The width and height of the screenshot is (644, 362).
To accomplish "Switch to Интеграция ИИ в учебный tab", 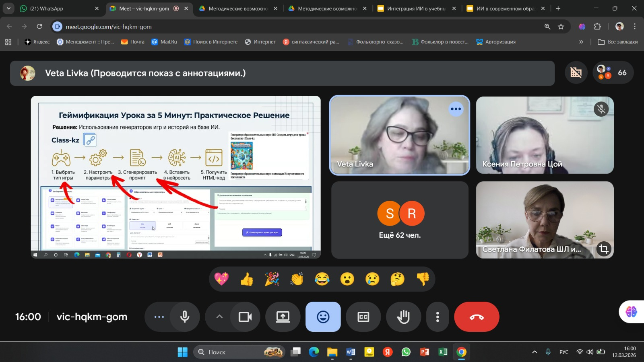I will click(415, 8).
